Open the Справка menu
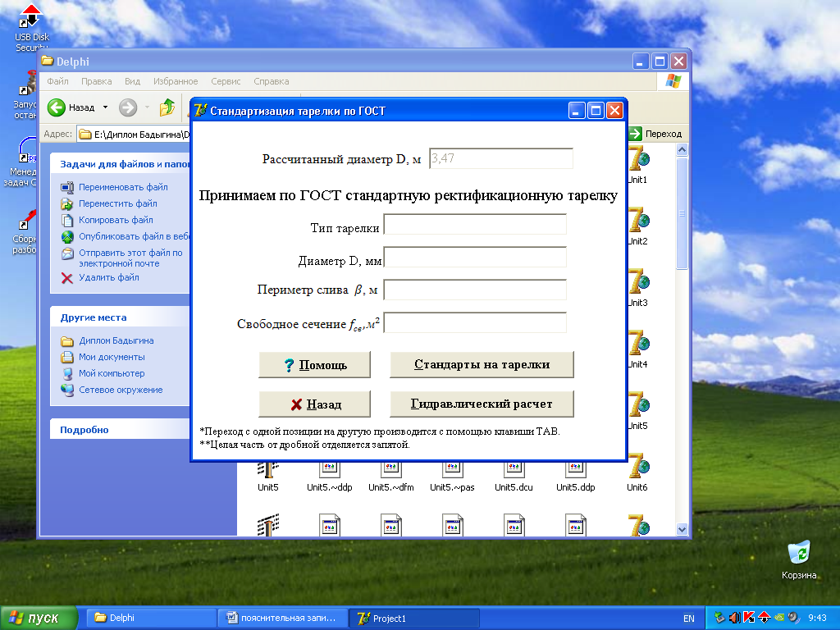Viewport: 840px width, 630px height. (271, 81)
